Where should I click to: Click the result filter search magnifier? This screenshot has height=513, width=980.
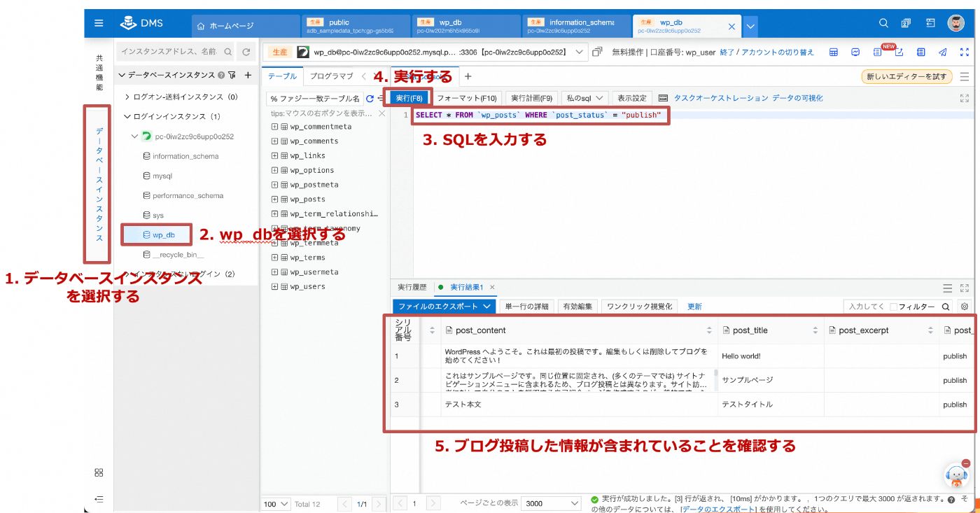(x=946, y=307)
